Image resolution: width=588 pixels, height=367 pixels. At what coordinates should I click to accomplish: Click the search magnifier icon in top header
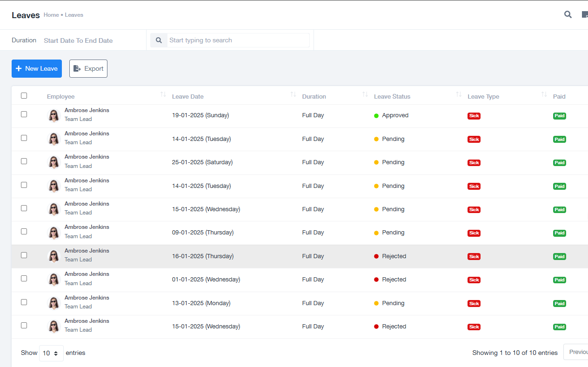tap(568, 14)
